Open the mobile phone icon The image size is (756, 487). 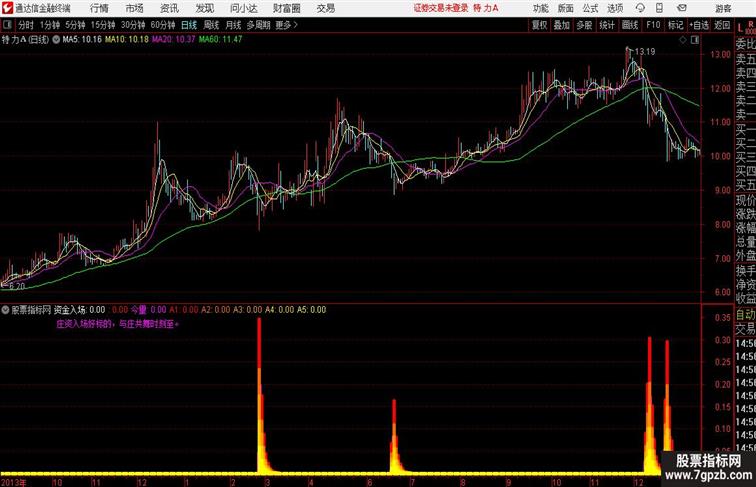click(660, 8)
